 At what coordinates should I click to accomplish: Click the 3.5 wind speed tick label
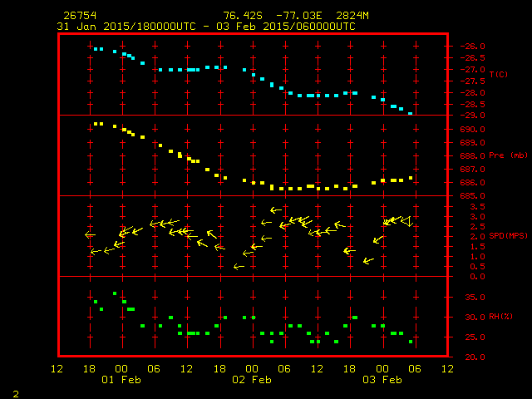[477, 207]
